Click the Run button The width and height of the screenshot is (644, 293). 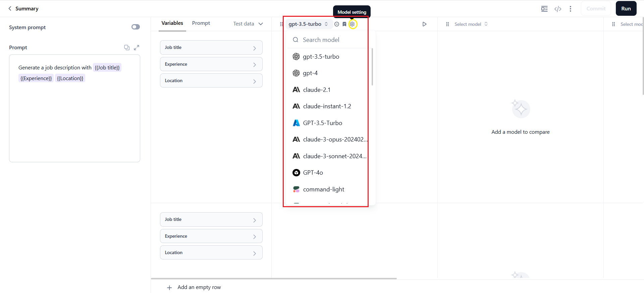coord(626,9)
